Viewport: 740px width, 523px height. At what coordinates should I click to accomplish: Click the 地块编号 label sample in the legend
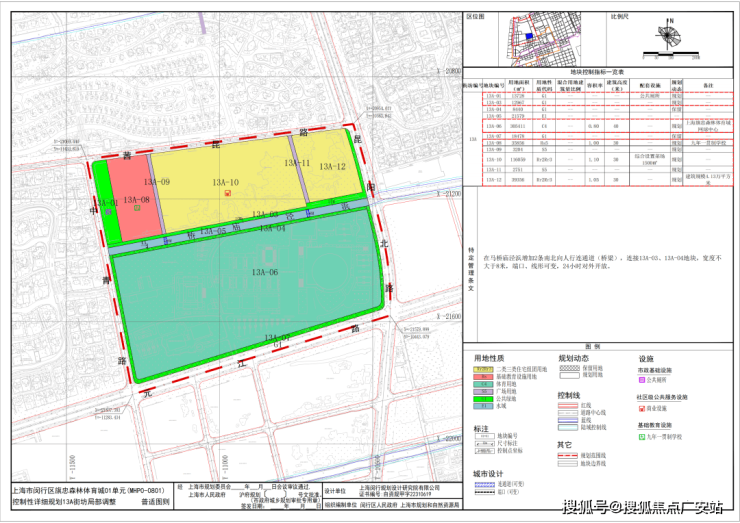pos(484,436)
